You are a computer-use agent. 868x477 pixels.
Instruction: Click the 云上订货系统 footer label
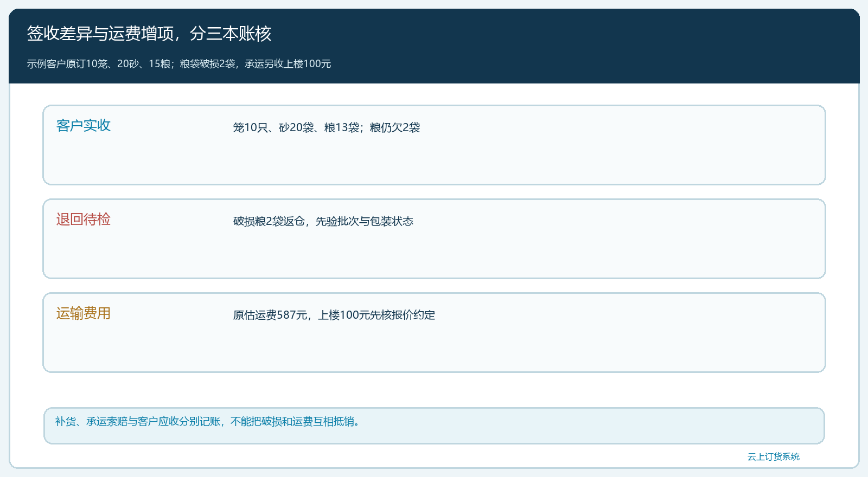tap(774, 456)
